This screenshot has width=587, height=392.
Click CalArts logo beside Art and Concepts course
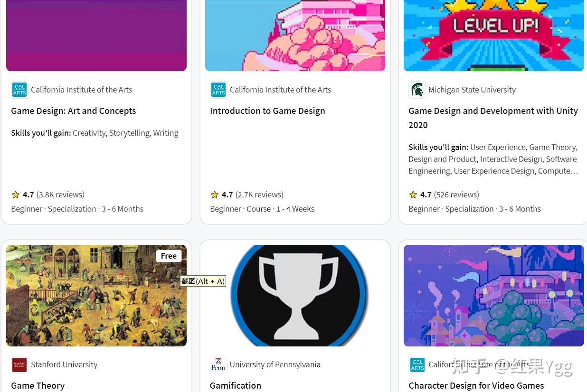(19, 90)
